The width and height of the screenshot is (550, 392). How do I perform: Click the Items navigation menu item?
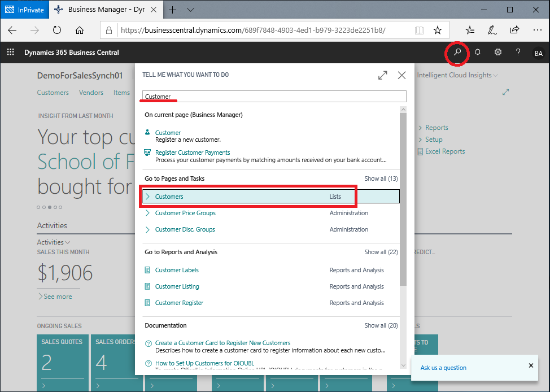point(121,93)
